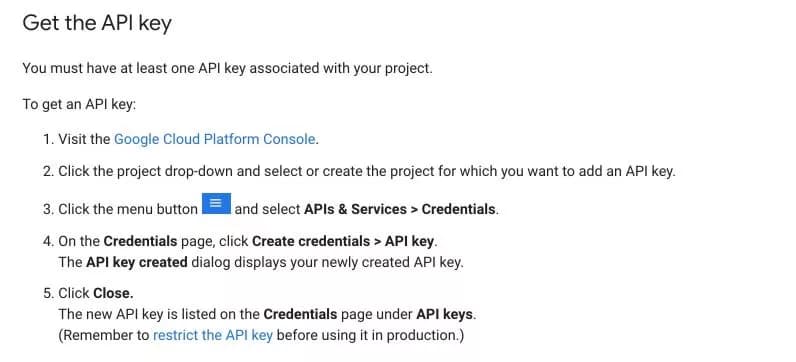Click the blue hamburger menu button icon
Image resolution: width=796 pixels, height=362 pixels.
217,204
